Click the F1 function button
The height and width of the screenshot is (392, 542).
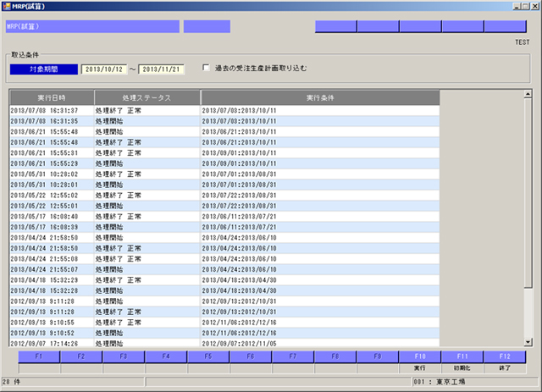(x=39, y=356)
